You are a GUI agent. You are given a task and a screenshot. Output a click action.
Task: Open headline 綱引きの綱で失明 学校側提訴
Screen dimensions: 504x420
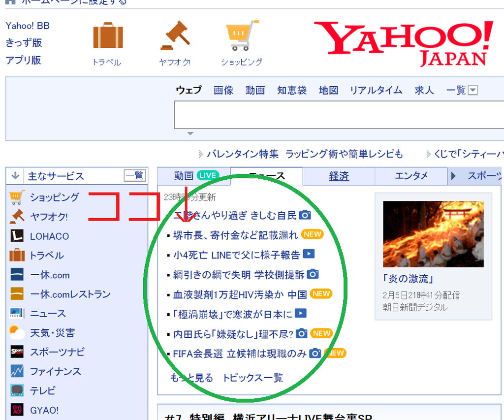tap(239, 275)
